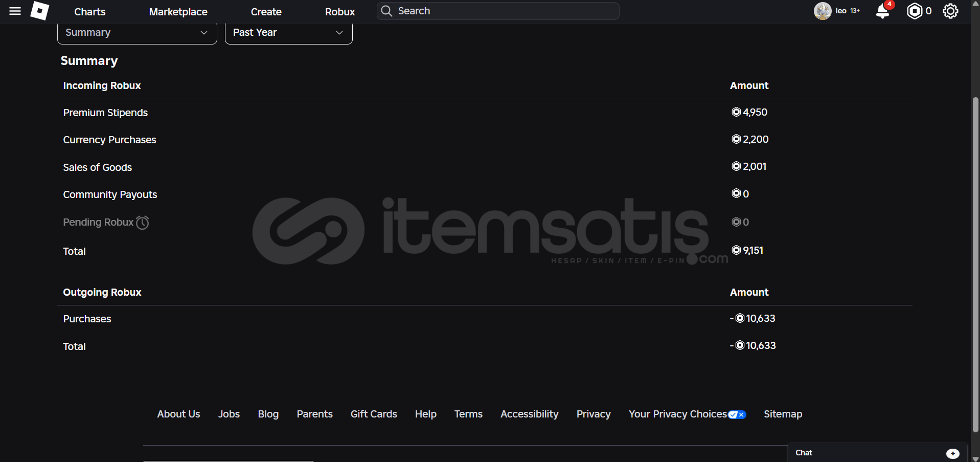Click the search magnifier icon
The image size is (980, 462).
click(386, 11)
